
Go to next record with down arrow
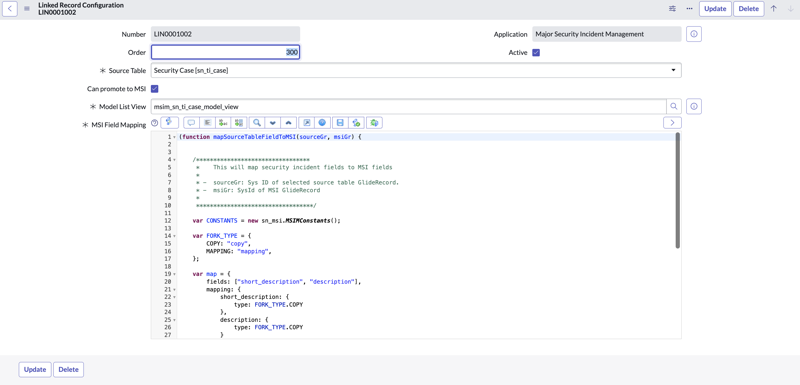[x=790, y=9]
